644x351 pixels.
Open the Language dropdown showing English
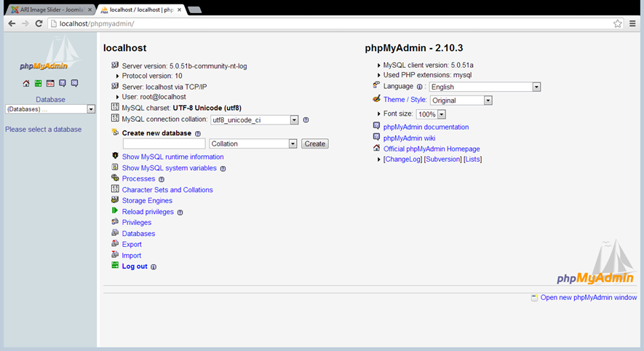pyautogui.click(x=485, y=87)
